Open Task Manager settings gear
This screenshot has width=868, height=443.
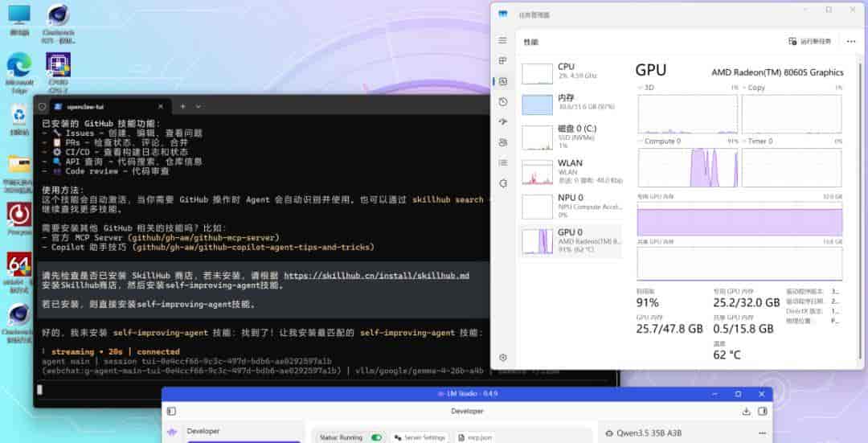[x=502, y=358]
